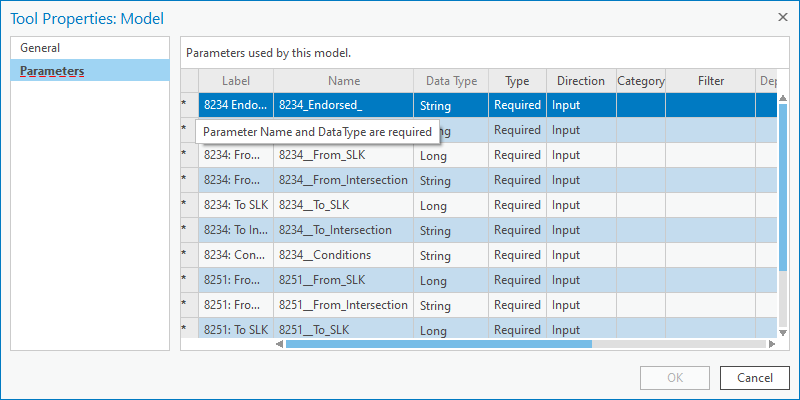Open Type dropdown for the 8234__To_Intersection row

[x=517, y=230]
